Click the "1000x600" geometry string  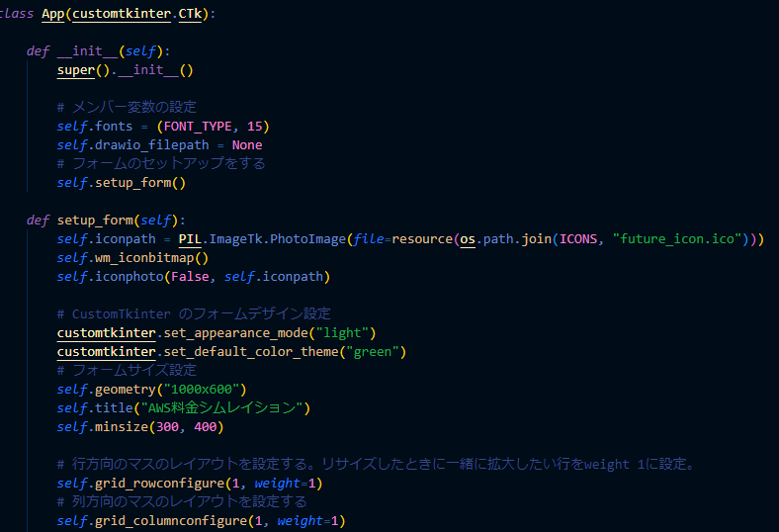tap(202, 390)
